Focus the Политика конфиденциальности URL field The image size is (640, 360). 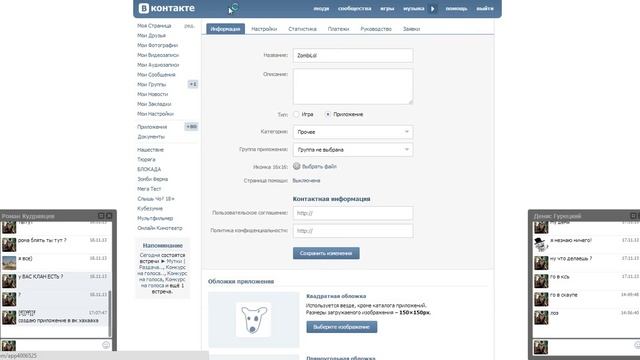353,231
